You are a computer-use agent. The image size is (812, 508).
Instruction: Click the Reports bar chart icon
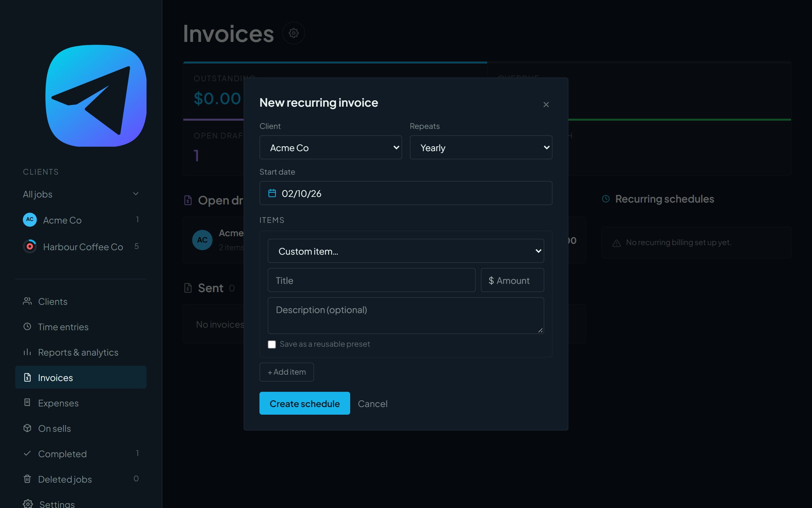[27, 352]
